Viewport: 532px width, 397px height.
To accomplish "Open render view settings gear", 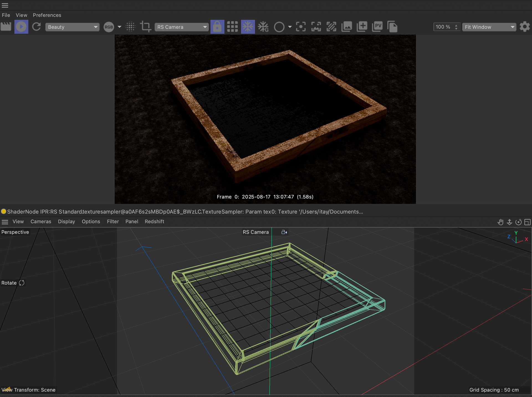I will click(x=525, y=27).
